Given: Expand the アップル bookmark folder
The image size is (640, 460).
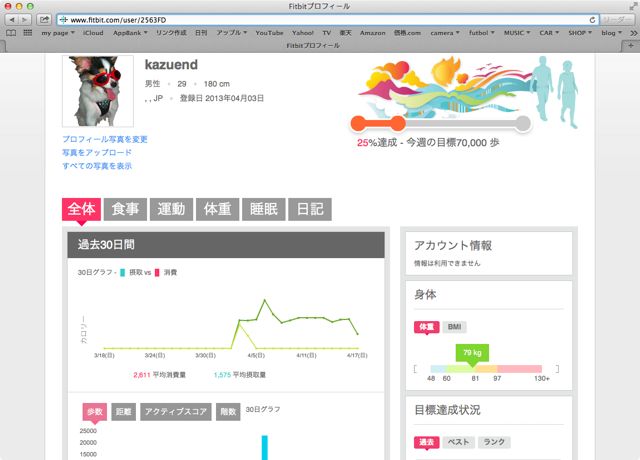Looking at the screenshot, I should click(x=232, y=33).
